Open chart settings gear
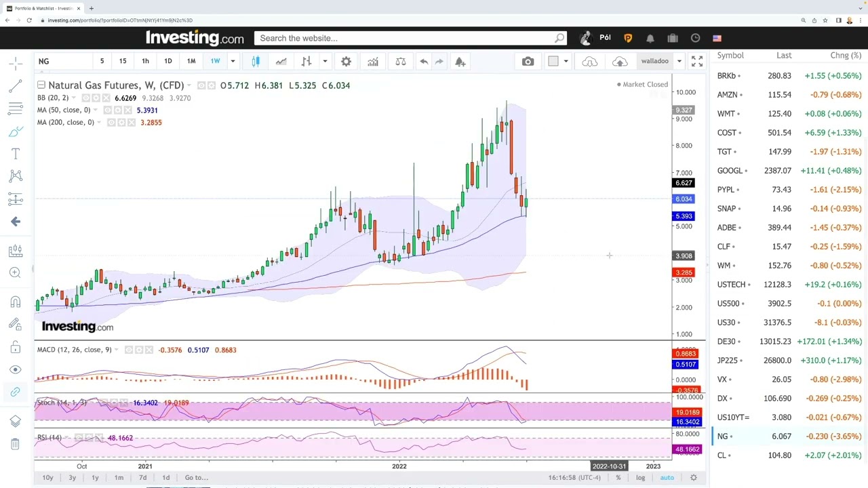This screenshot has height=488, width=868. click(x=346, y=62)
